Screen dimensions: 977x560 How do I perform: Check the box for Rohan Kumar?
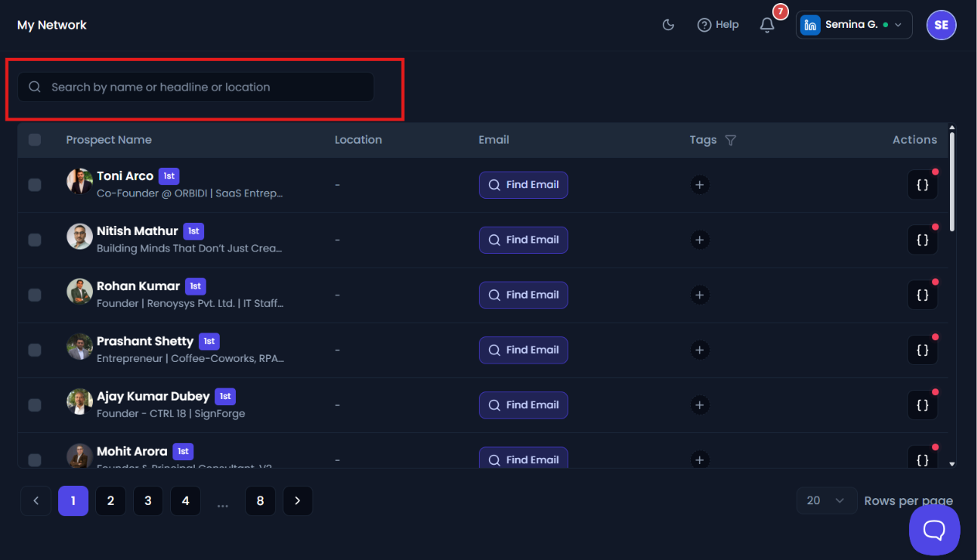click(35, 295)
